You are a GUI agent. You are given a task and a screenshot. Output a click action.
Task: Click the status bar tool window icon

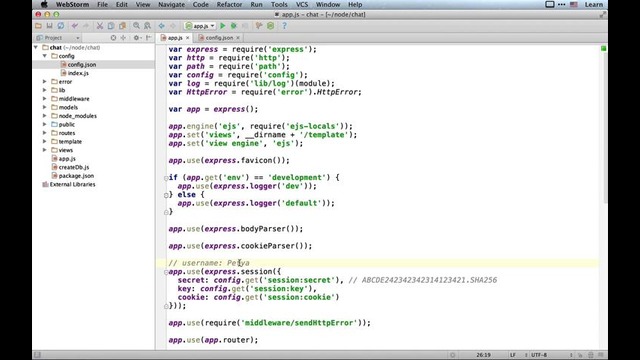(x=37, y=355)
